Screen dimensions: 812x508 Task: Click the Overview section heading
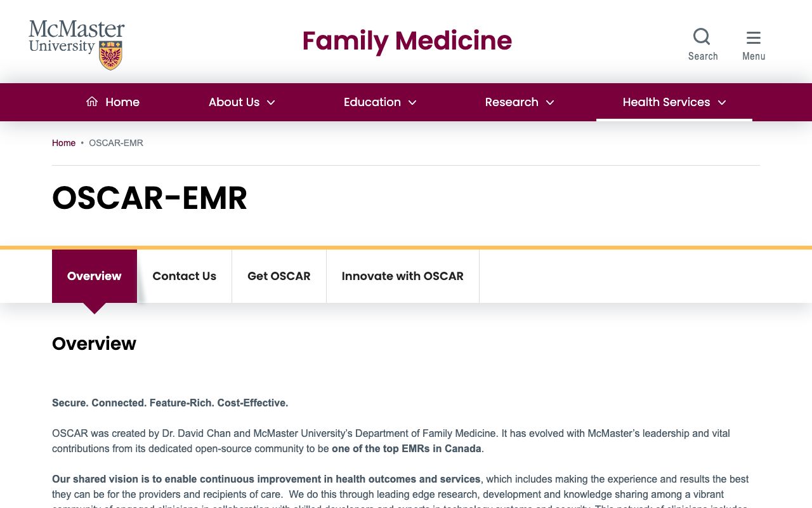pyautogui.click(x=94, y=344)
